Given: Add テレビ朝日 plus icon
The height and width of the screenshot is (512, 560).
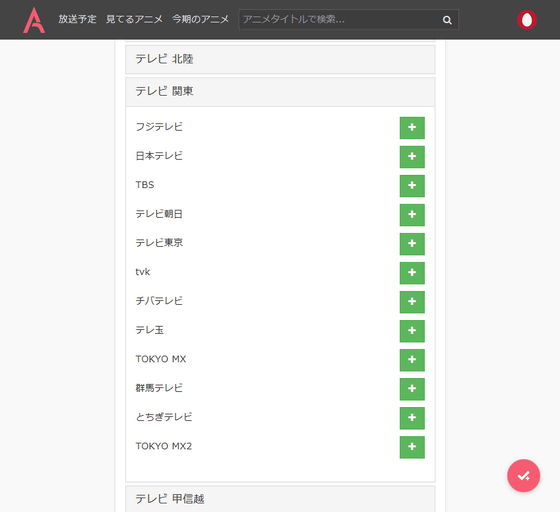Looking at the screenshot, I should click(412, 215).
